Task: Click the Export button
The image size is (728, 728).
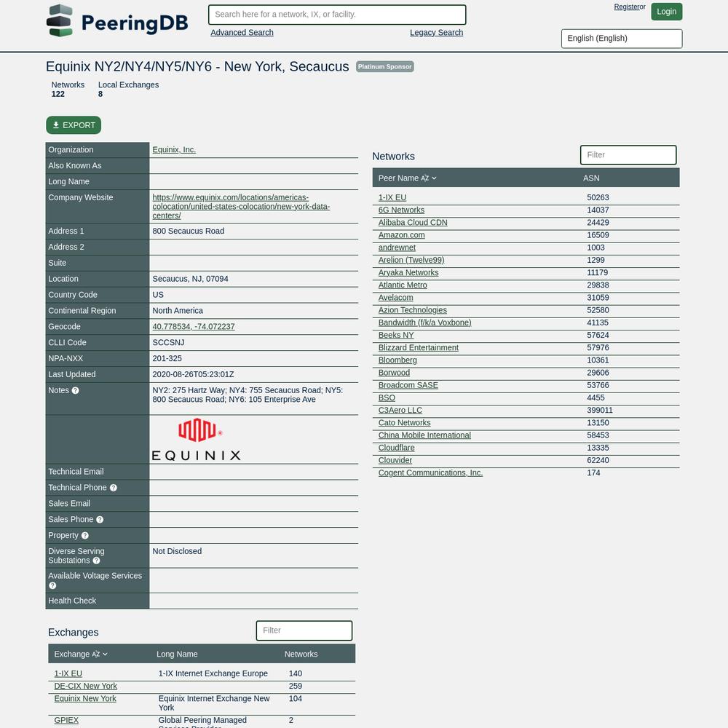Action: tap(74, 125)
